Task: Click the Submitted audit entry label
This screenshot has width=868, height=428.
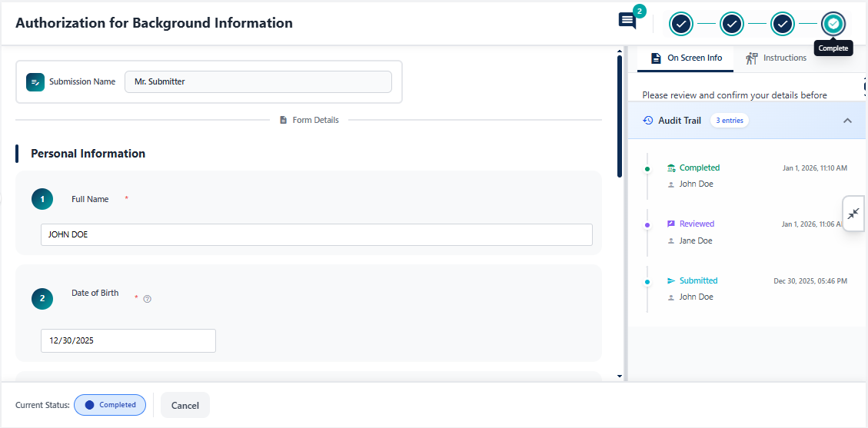Action: (699, 280)
